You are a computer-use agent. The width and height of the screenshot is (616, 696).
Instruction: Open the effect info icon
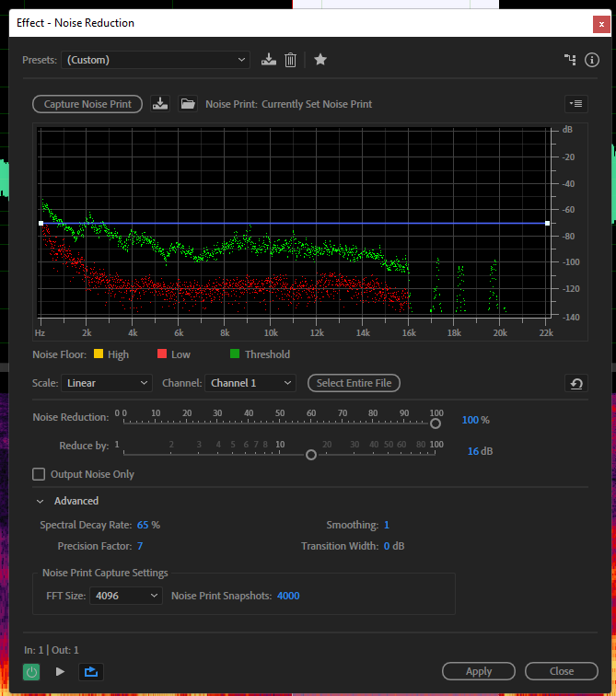[591, 60]
